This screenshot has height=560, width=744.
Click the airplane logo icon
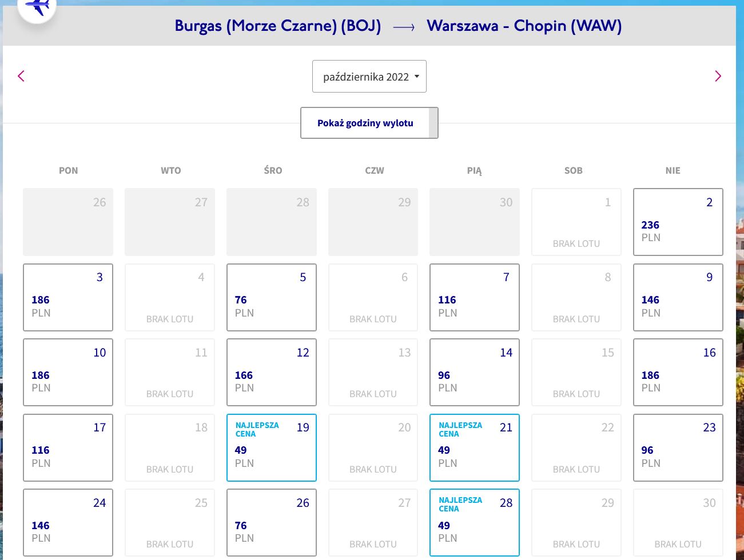pos(37,7)
